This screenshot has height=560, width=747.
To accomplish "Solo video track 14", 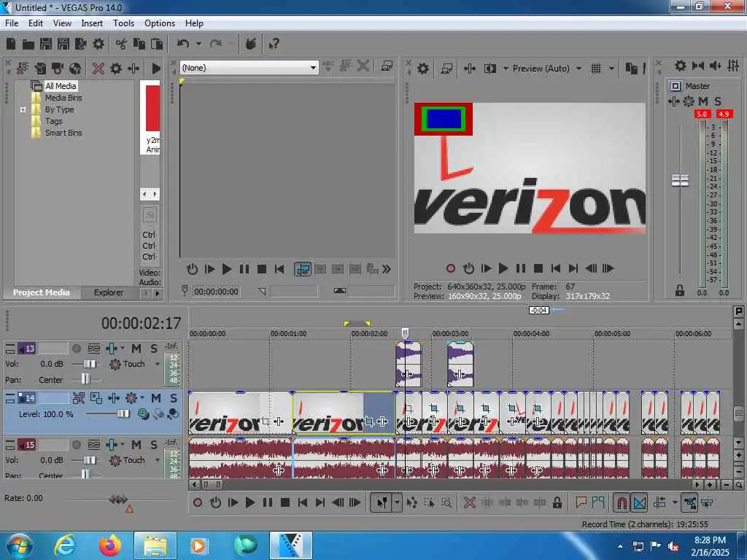I will coord(173,398).
